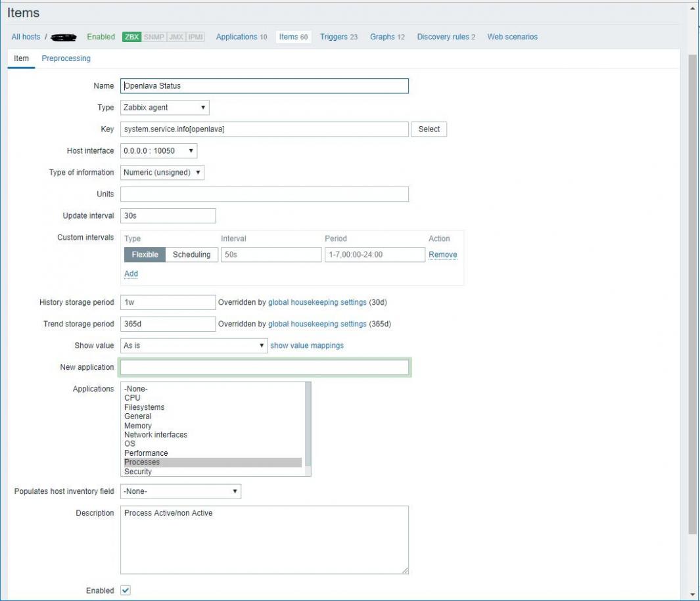The width and height of the screenshot is (700, 601).
Task: Click the page scrollbar up arrow
Action: tap(692, 8)
